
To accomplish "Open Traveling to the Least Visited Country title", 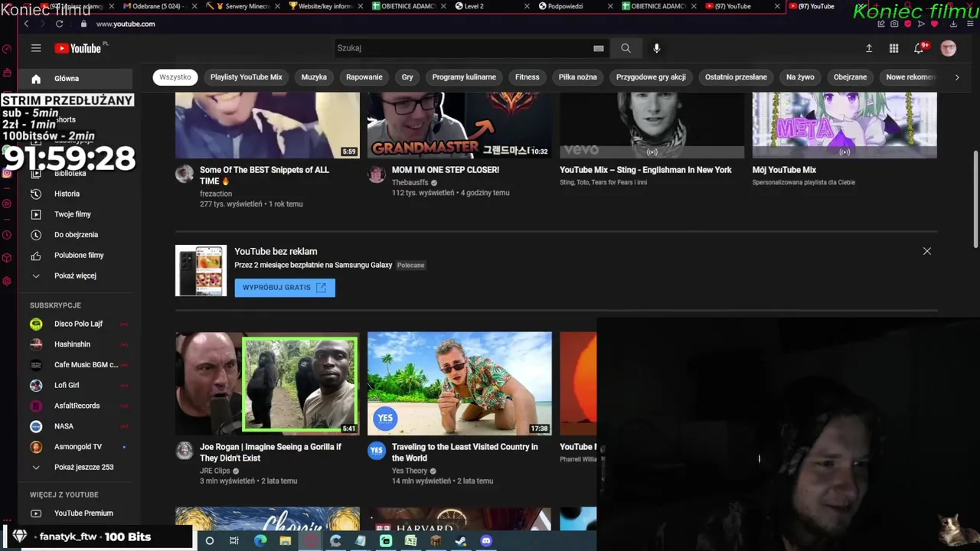I will coord(465,452).
